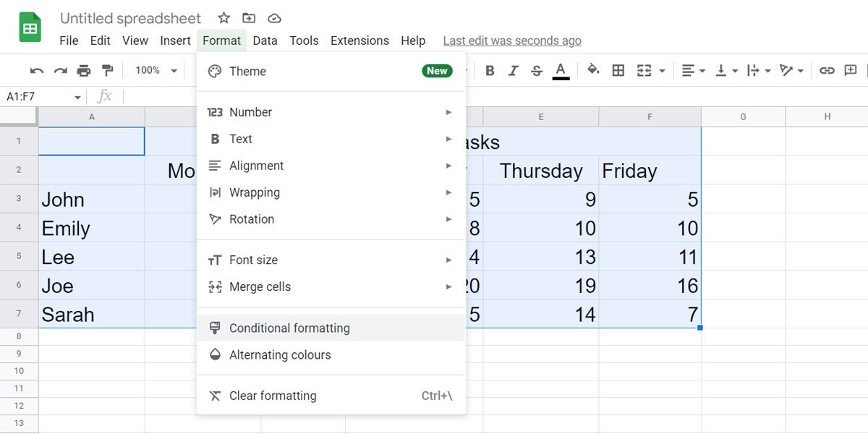
Task: Star the Untitled spreadsheet document
Action: click(224, 18)
